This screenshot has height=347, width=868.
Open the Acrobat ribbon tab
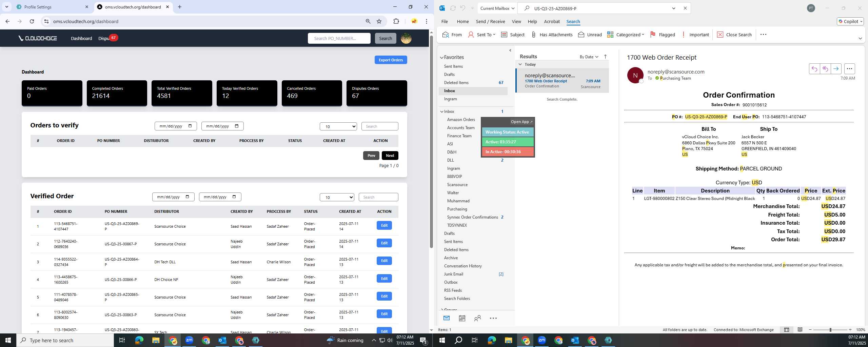click(x=552, y=21)
